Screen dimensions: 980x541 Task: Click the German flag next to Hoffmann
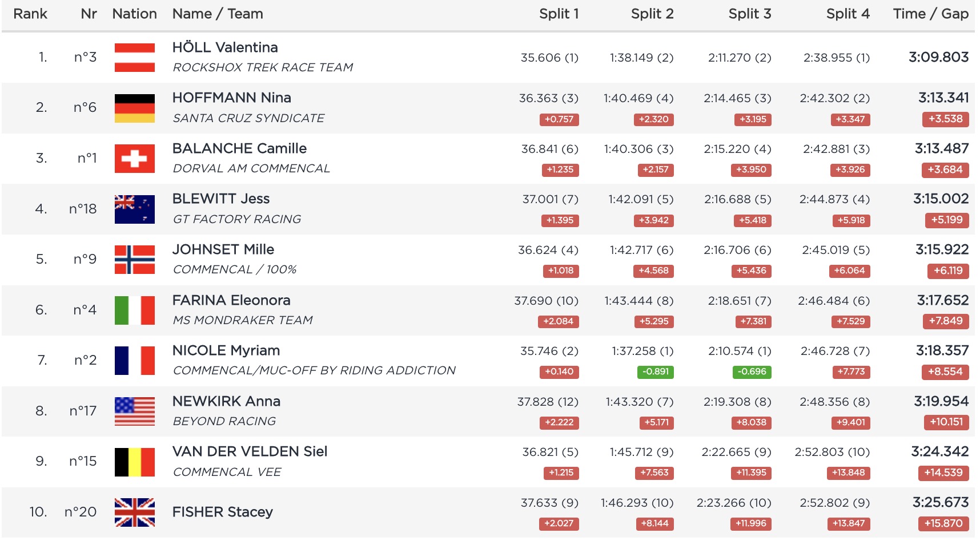click(x=134, y=108)
